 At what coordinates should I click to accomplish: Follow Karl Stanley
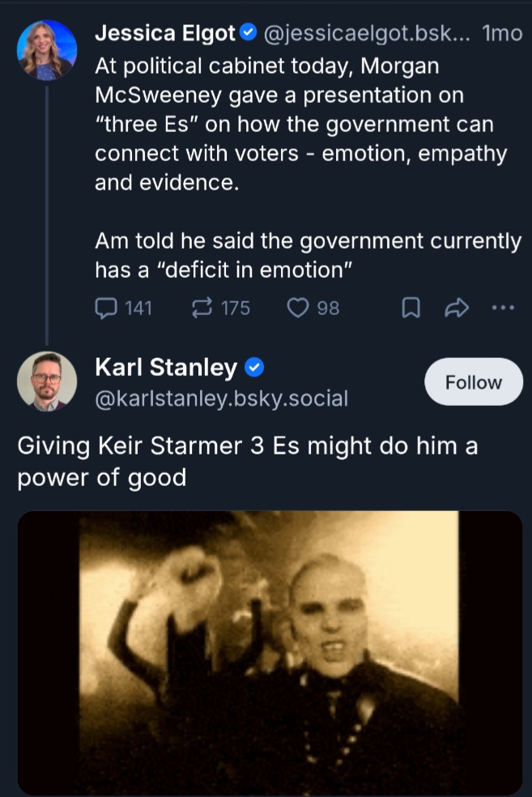pos(474,381)
